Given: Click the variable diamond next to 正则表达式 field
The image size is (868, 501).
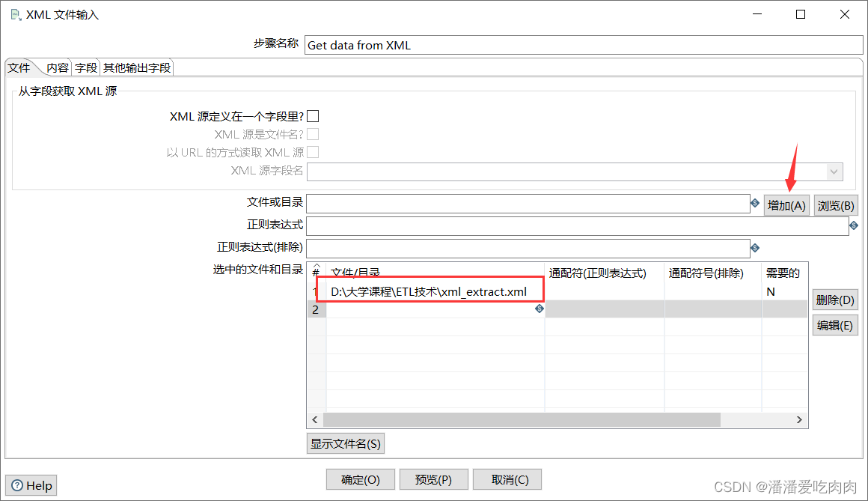Looking at the screenshot, I should tap(854, 225).
